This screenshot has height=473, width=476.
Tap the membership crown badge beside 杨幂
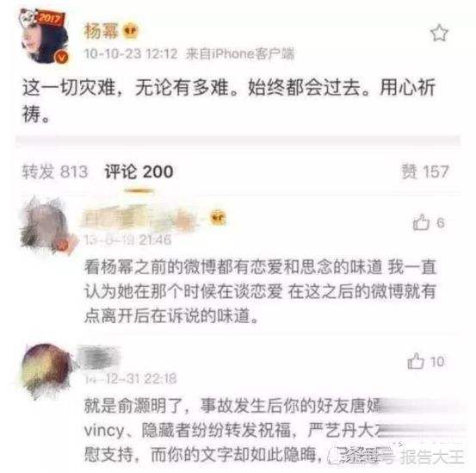pos(131,31)
